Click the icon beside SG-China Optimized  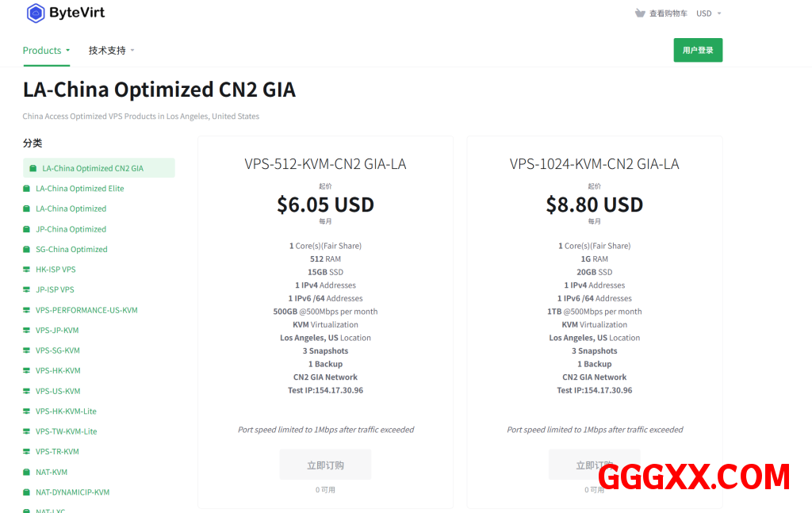pyautogui.click(x=27, y=249)
